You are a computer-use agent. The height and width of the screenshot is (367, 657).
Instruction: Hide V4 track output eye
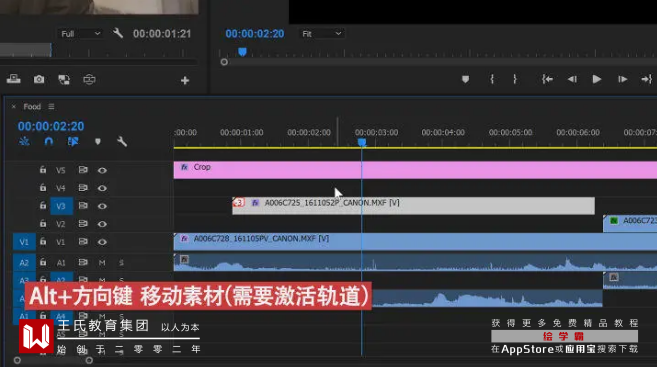point(102,189)
